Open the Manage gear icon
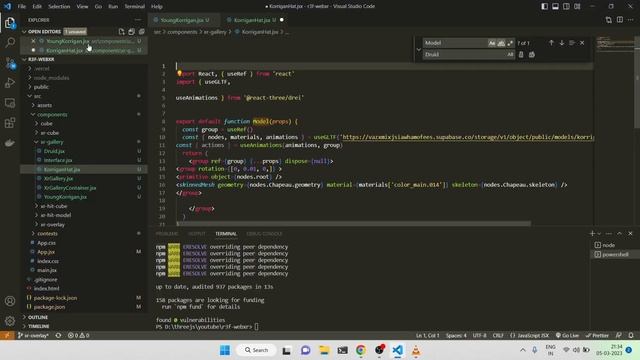The width and height of the screenshot is (640, 360). point(10,321)
